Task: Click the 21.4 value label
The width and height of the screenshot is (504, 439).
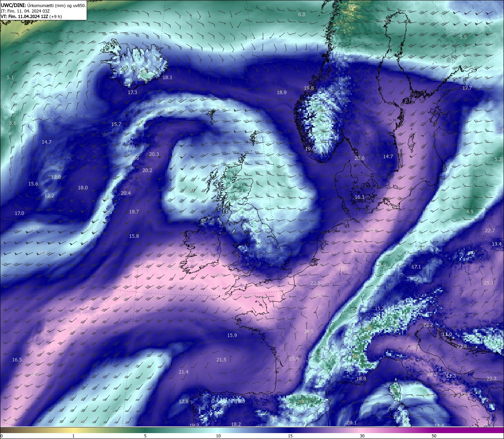Action: [183, 372]
